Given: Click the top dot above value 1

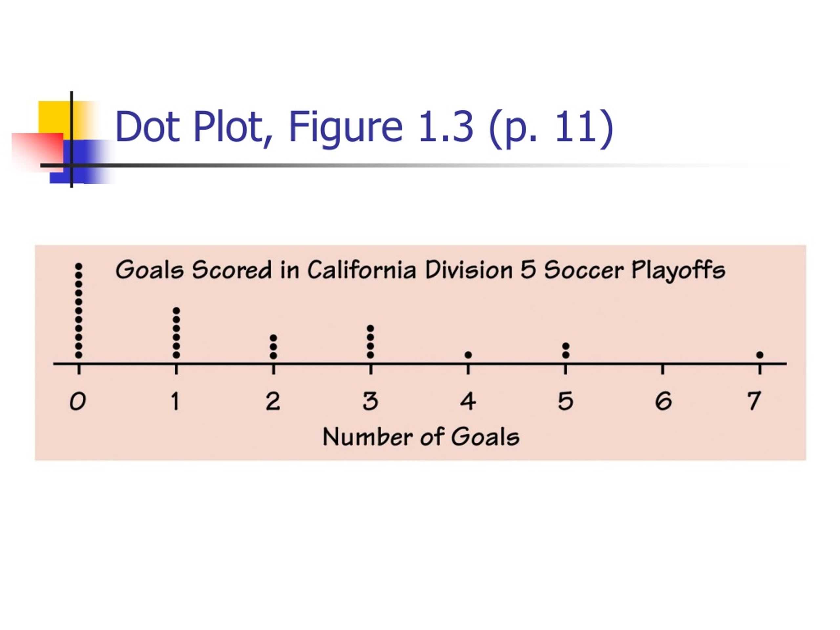Looking at the screenshot, I should (x=176, y=311).
